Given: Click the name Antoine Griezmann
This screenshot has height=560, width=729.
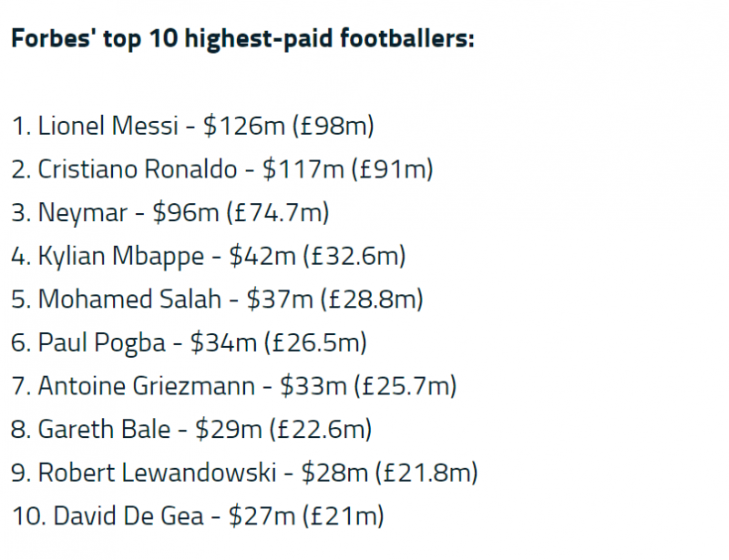Looking at the screenshot, I should point(147,386).
